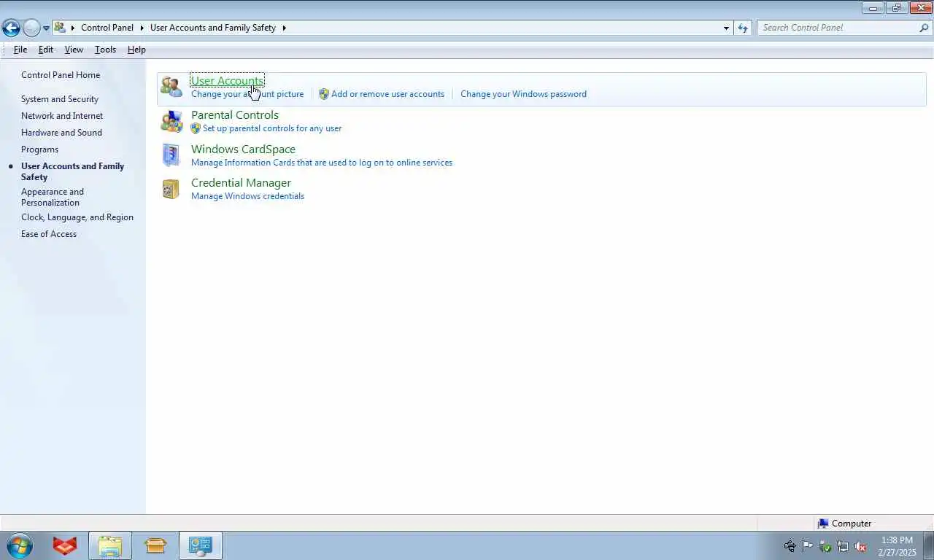Image resolution: width=934 pixels, height=560 pixels.
Task: Click the shield icon beside Add or remove user accounts
Action: (x=324, y=94)
